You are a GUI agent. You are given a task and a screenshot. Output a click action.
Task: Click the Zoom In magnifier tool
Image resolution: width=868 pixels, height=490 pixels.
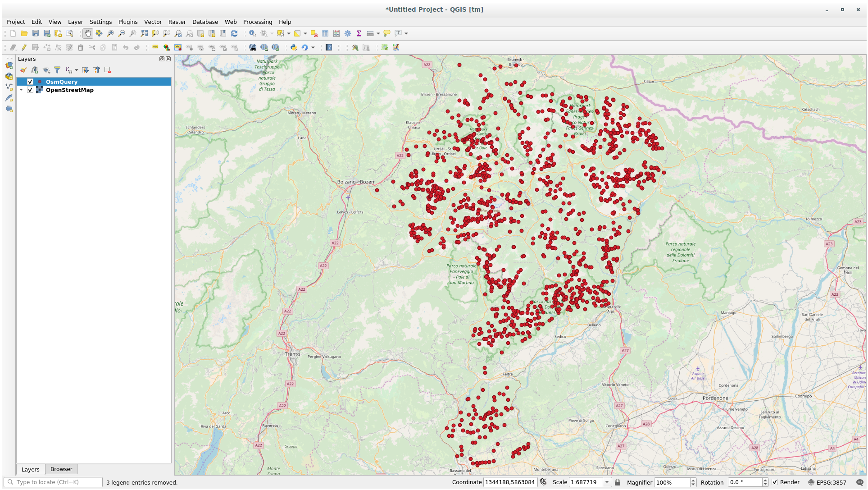coord(110,33)
